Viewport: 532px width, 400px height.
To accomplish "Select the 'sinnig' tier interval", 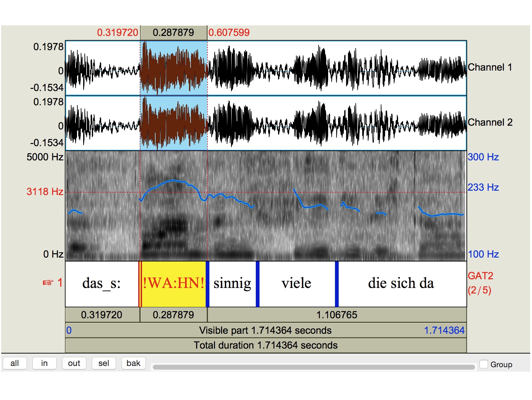I will click(232, 284).
